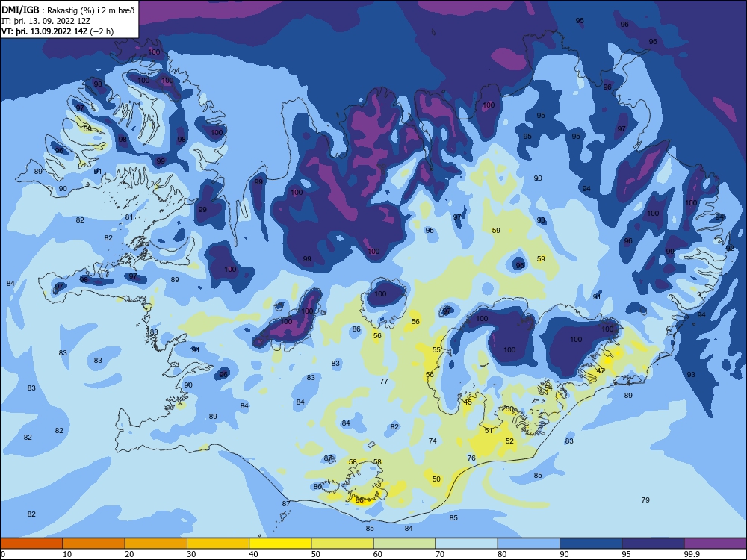747x560 pixels.
Task: Select the 'IT: þri. 13. 09. 2022 12Z' line
Action: (46, 21)
